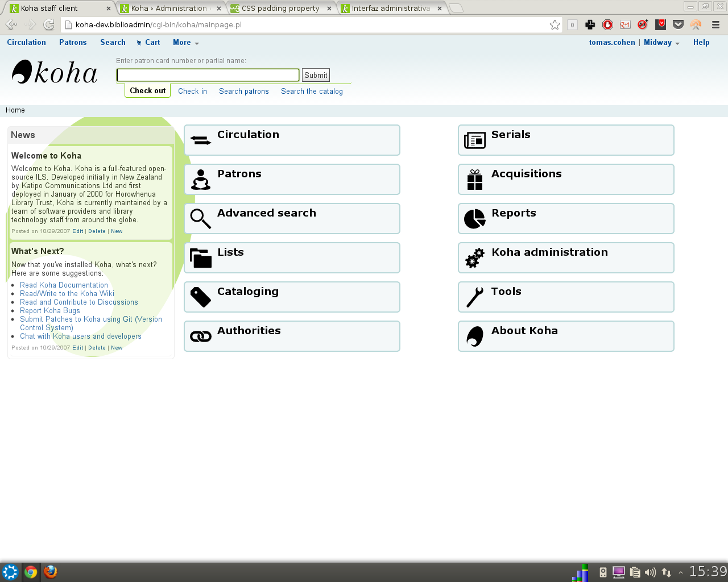Viewport: 728px width, 582px height.
Task: Open Reports using pie chart icon
Action: (475, 219)
